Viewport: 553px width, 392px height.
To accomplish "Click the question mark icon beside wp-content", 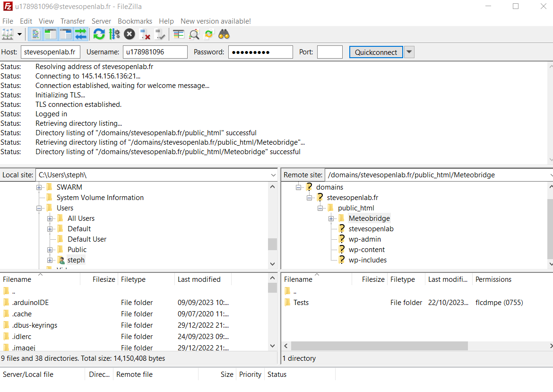I will click(342, 250).
